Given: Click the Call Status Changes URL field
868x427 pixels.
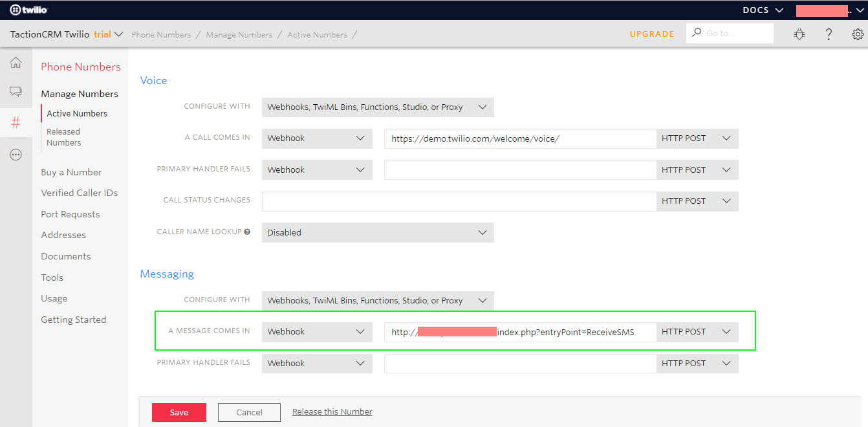Looking at the screenshot, I should [x=459, y=201].
